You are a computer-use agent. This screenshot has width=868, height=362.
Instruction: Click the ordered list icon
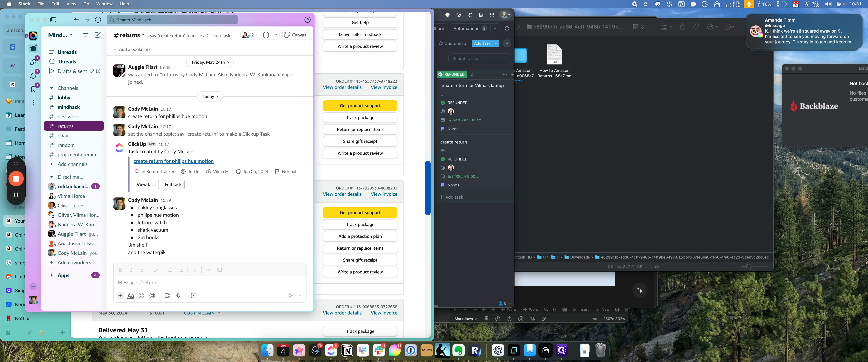[170, 270]
